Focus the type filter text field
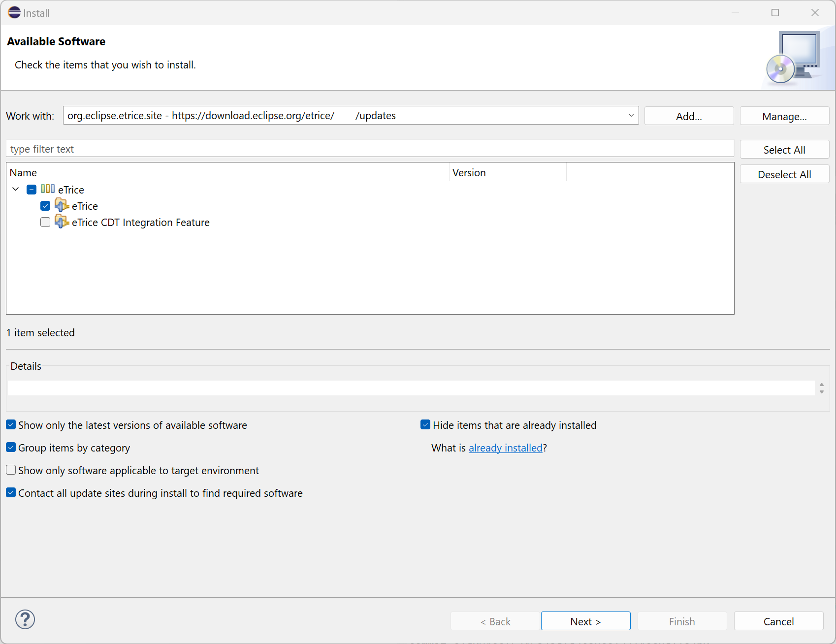836x644 pixels. click(370, 149)
